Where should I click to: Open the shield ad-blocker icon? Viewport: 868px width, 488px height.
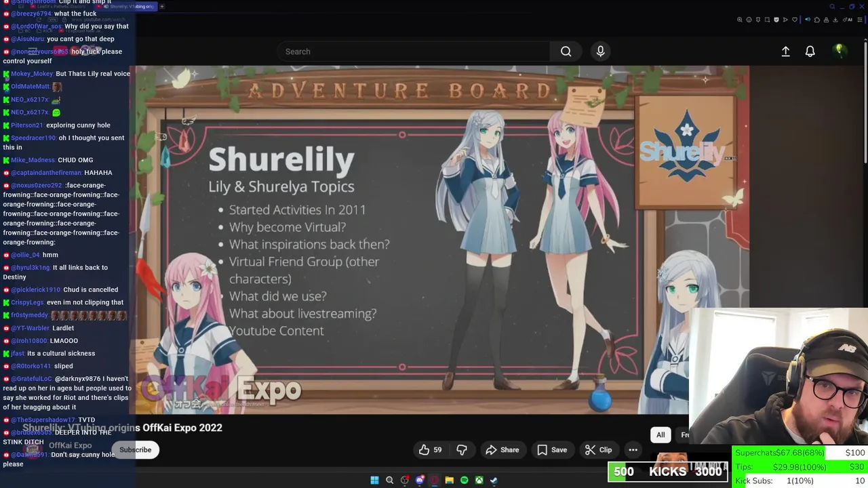tap(776, 20)
